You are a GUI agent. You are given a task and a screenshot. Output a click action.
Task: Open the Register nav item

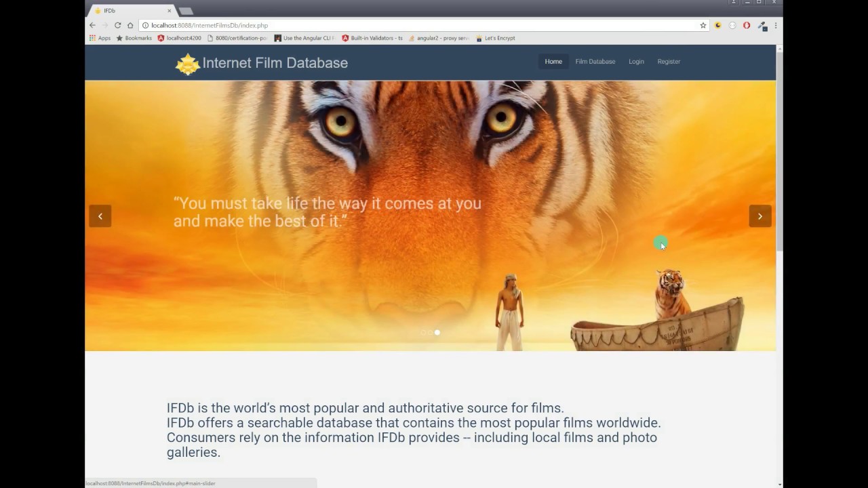coord(669,62)
